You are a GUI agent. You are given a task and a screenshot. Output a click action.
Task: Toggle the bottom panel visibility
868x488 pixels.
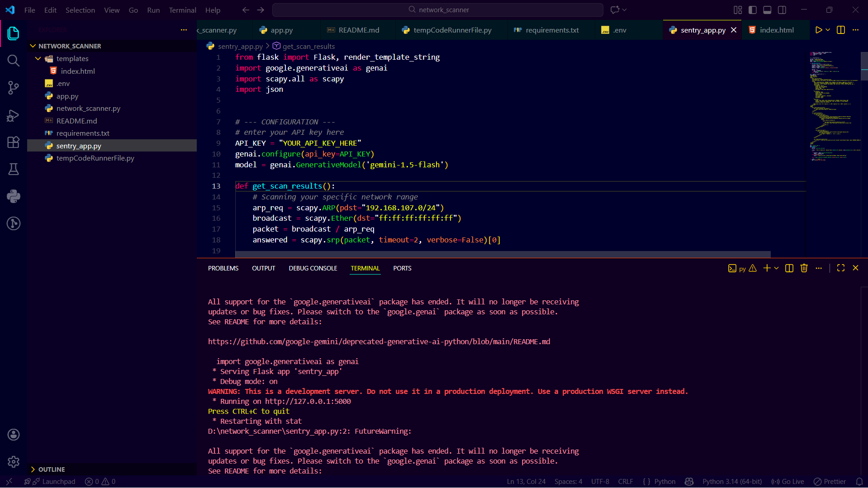coord(767,10)
